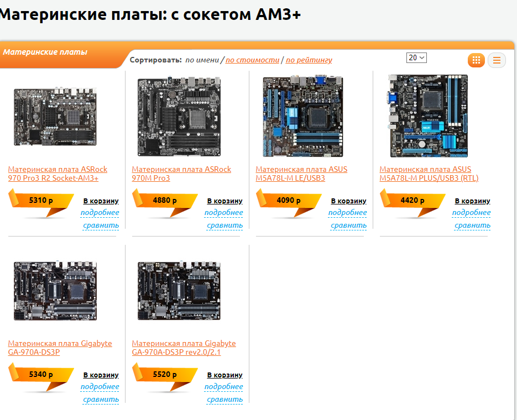Click подробнее for Gigabyte GA-970A-DS3P
Screen dimensions: 517x420
pyautogui.click(x=100, y=387)
